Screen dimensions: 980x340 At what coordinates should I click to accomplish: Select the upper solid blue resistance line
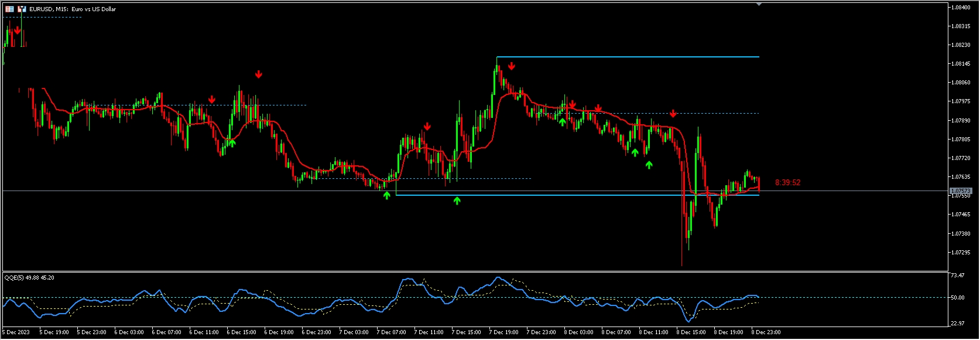628,57
